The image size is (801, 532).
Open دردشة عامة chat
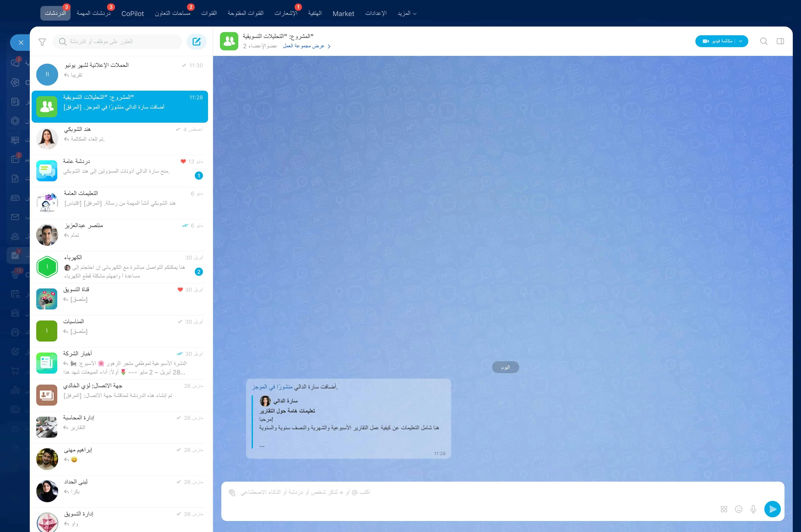click(x=120, y=171)
